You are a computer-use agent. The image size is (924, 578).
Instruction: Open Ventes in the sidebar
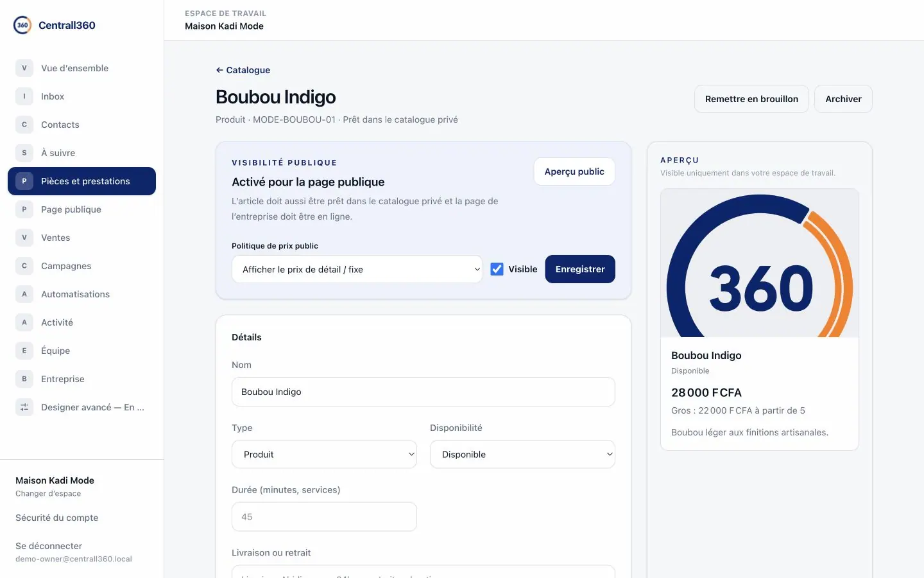click(x=81, y=238)
